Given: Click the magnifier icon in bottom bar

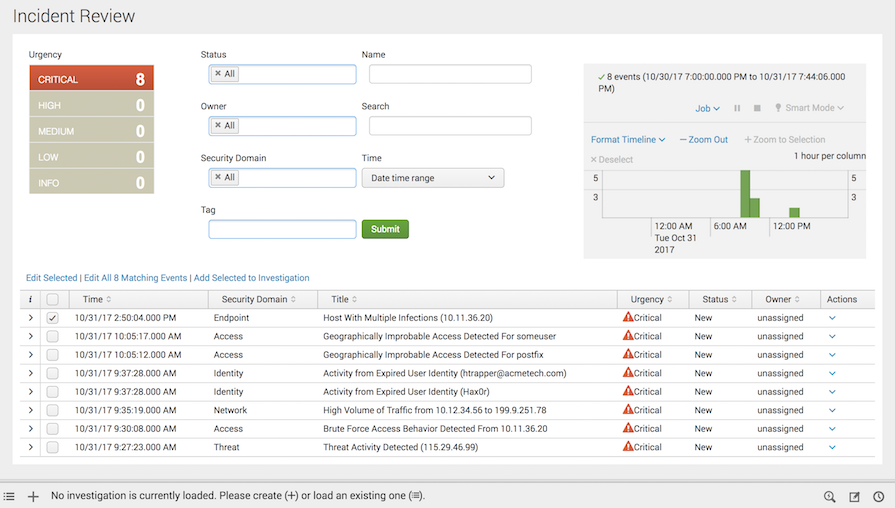Looking at the screenshot, I should 830,497.
